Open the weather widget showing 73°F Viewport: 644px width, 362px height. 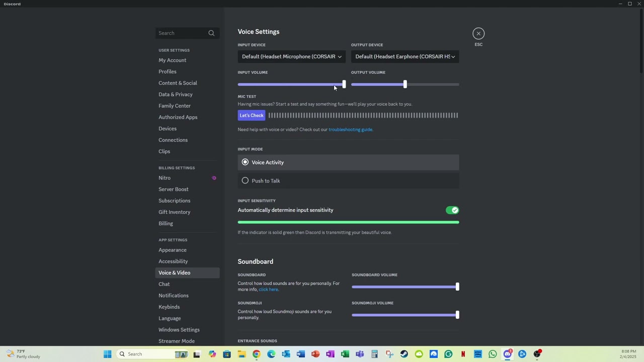(24, 354)
